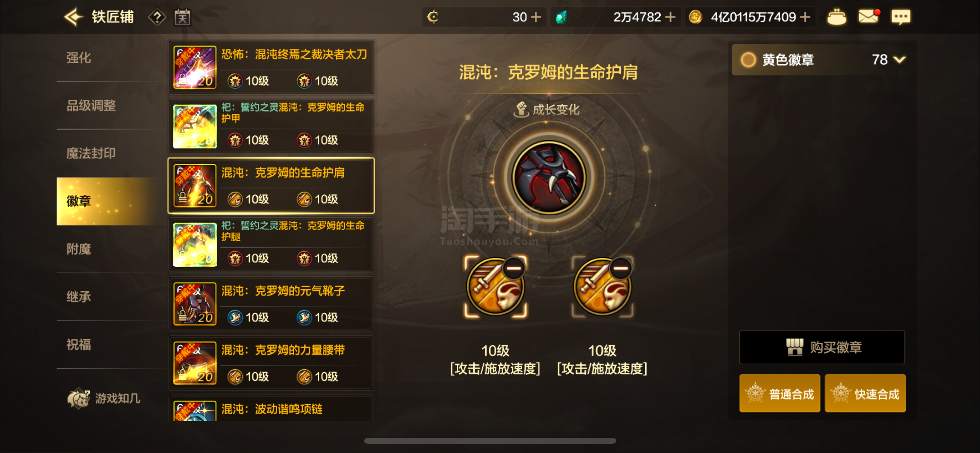
Task: Open the chat bubble icon
Action: [x=901, y=17]
